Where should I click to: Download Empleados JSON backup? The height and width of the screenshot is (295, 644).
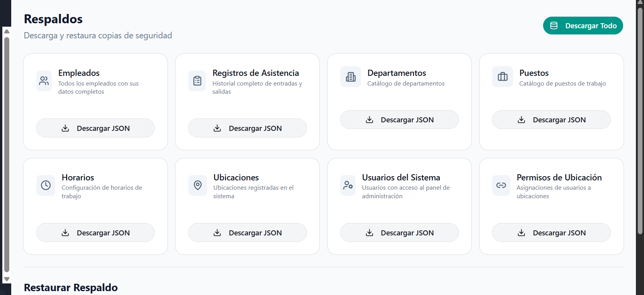pos(95,128)
